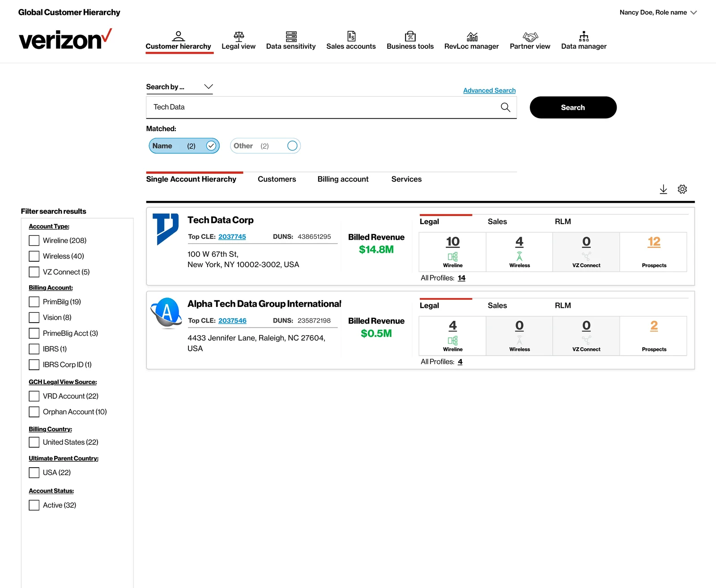Check the IBRS (1) filter
The height and width of the screenshot is (588, 716).
[x=34, y=349]
